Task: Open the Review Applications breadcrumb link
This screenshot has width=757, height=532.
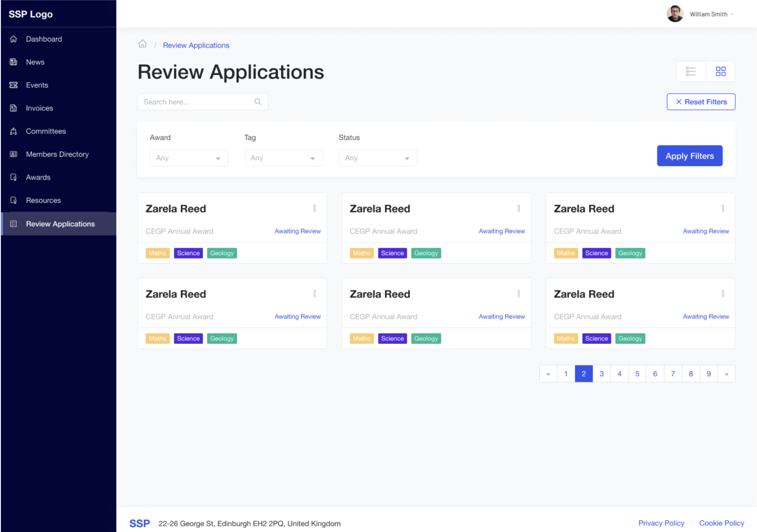Action: pos(196,45)
